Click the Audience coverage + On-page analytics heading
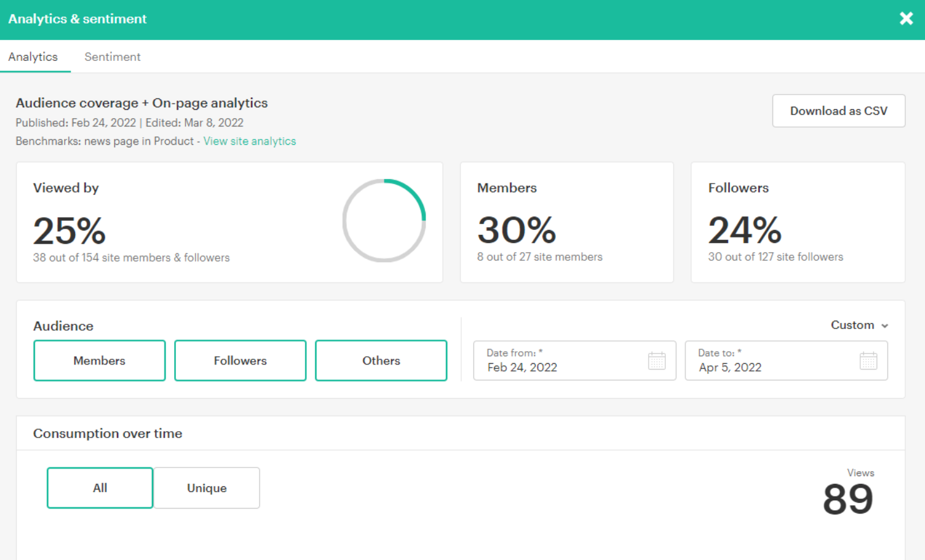 coord(142,103)
